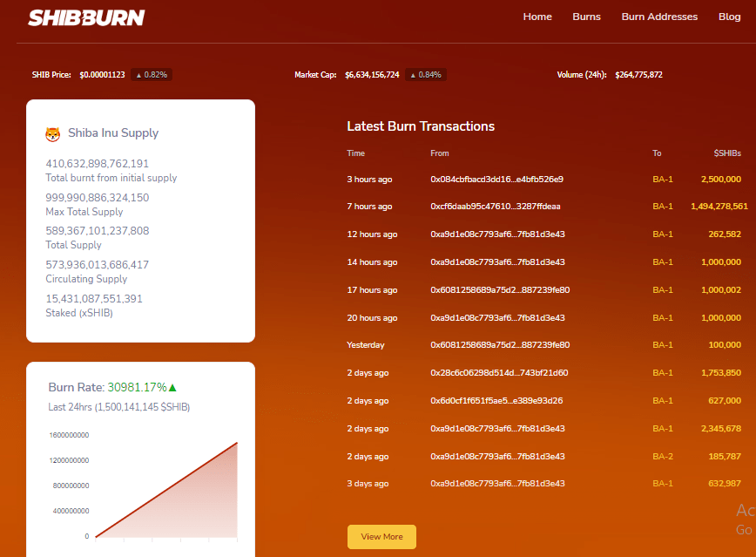Click the Shiba Inu coin icon
This screenshot has width=756, height=557.
[x=53, y=134]
